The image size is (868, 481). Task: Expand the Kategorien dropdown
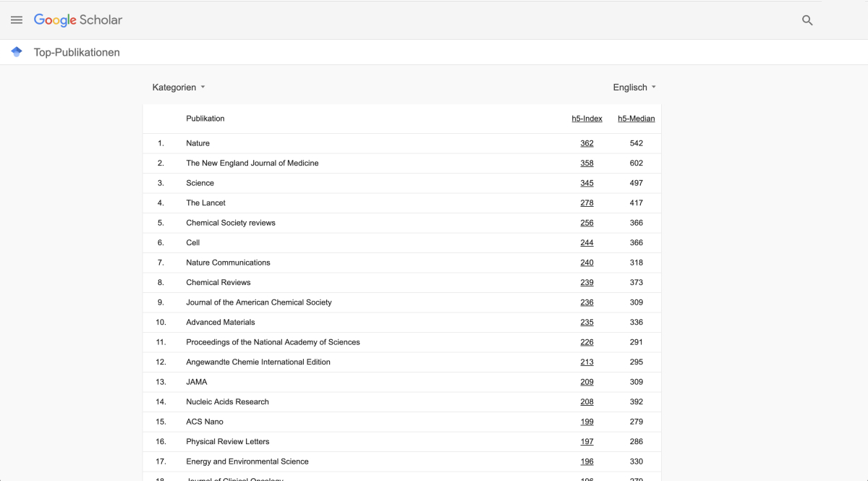pos(179,88)
